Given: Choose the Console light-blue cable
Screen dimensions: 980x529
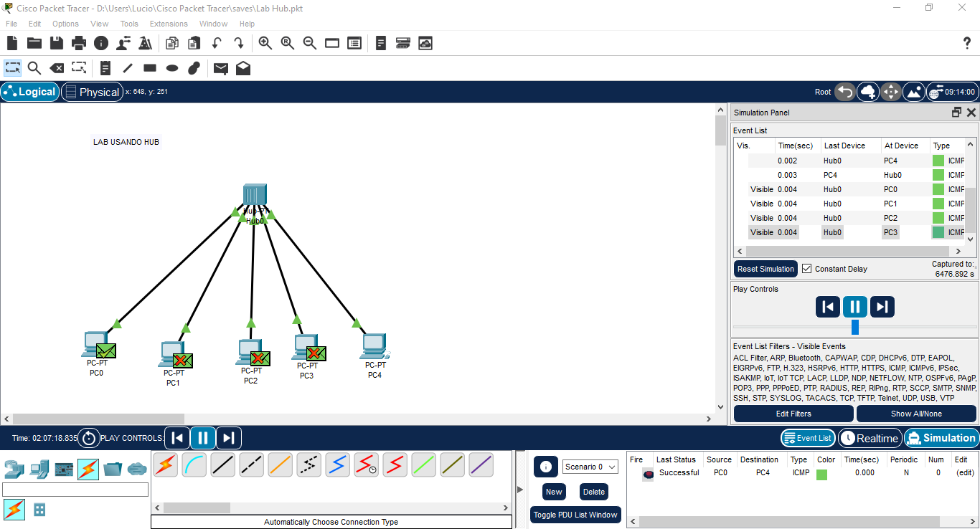Looking at the screenshot, I should click(x=194, y=465).
